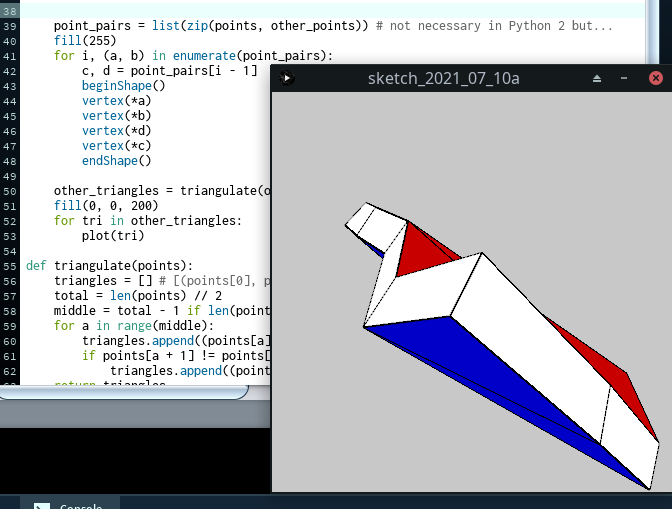Click the shade/roll-up arrow icon of sketch window

[597, 78]
